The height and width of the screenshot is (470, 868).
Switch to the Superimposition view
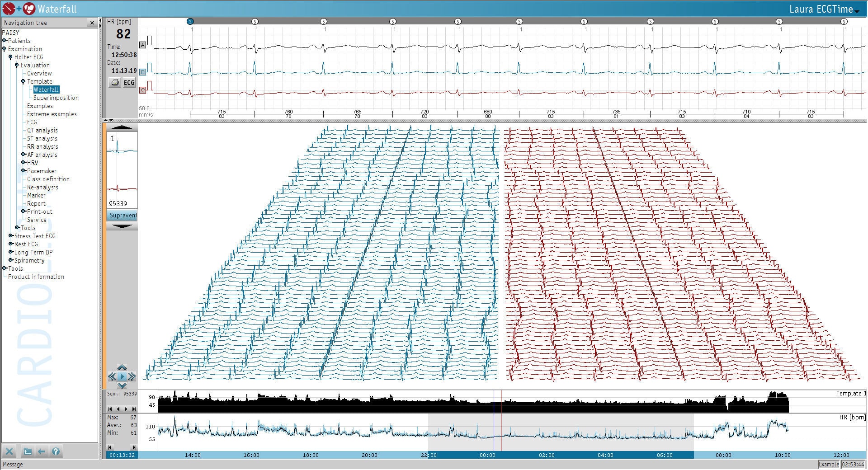[56, 98]
